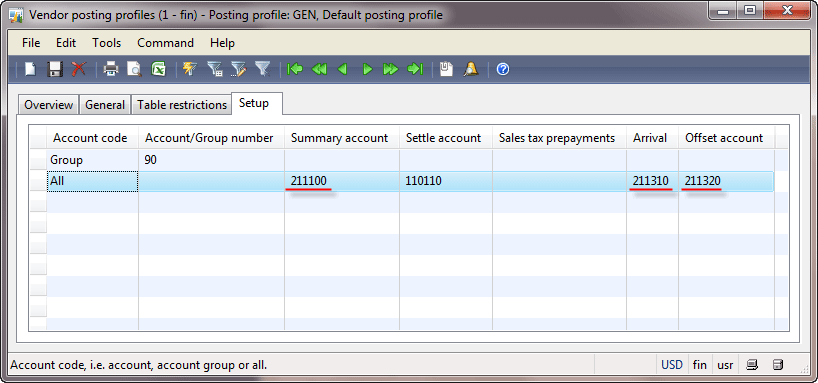Export to Excel using the Excel icon

tap(159, 69)
